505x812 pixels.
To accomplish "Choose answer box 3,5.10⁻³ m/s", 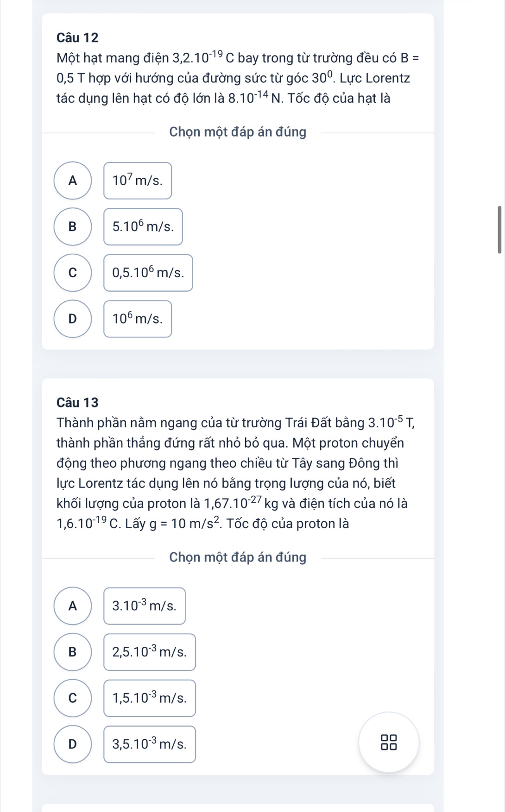I will pos(150,744).
